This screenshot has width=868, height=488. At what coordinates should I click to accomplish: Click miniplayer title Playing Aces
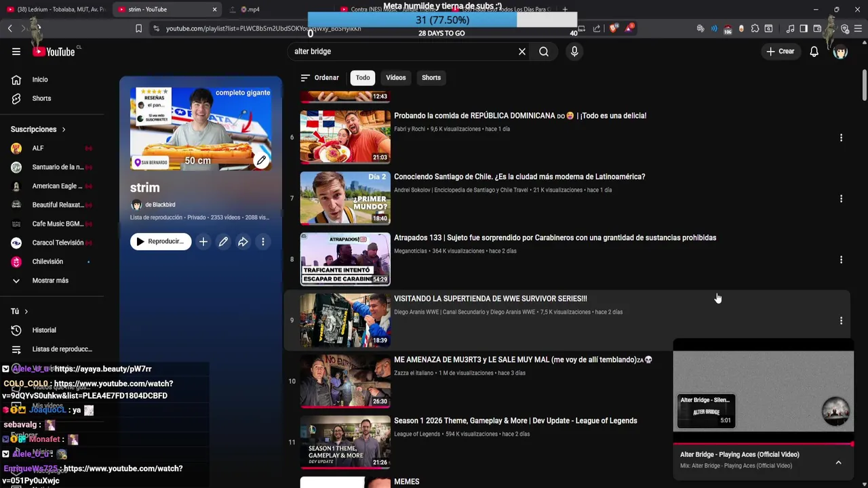tap(739, 455)
